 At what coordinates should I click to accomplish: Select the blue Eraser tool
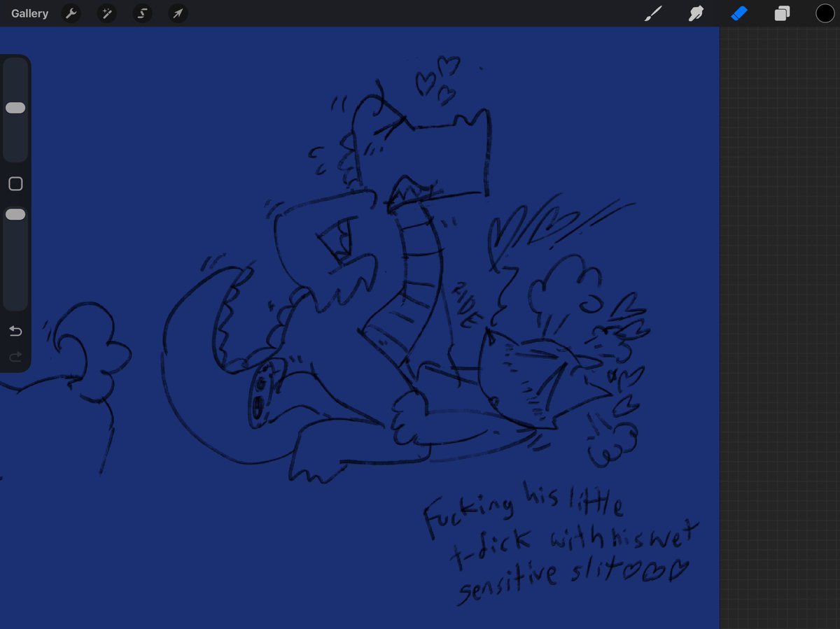point(739,13)
